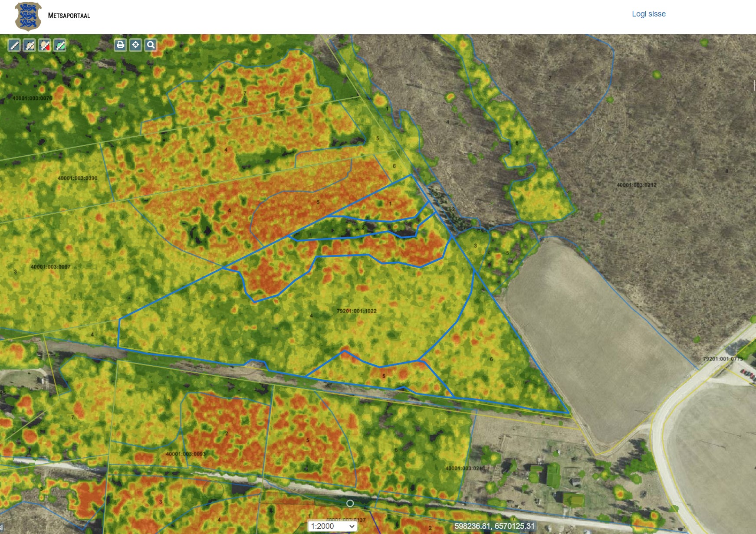Click the locate position crosshair button

[135, 45]
